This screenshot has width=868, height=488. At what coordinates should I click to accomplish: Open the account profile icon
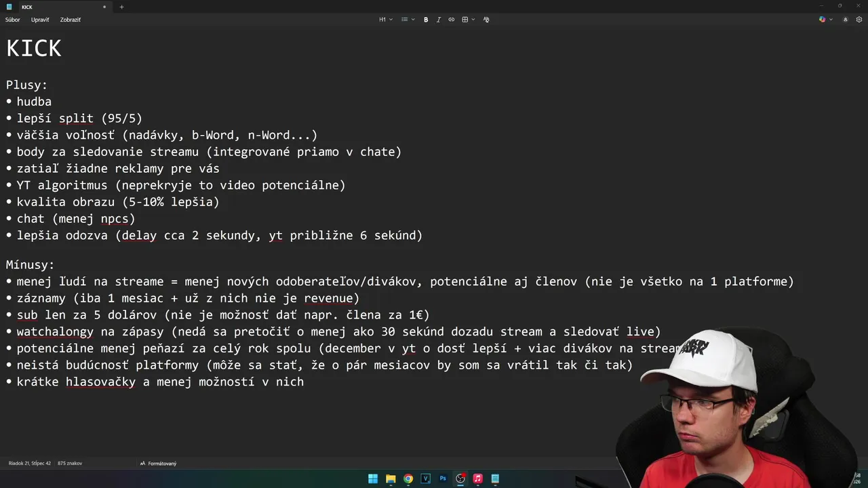coord(845,20)
